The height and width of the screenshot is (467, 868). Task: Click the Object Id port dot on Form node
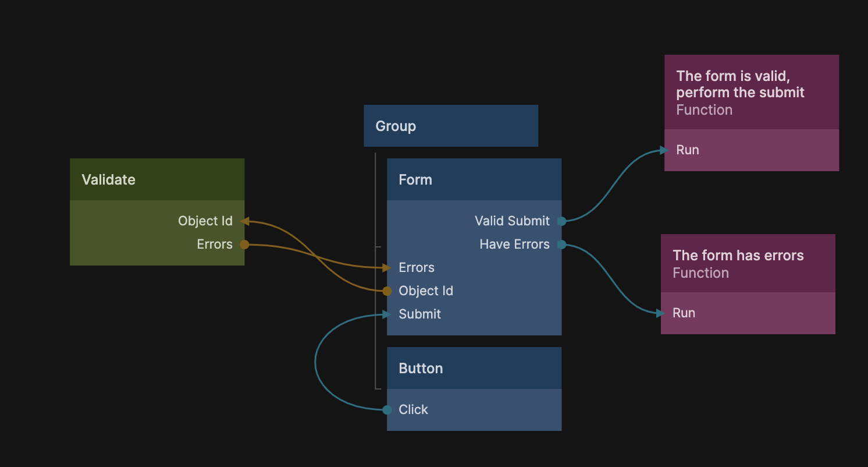[x=387, y=291]
